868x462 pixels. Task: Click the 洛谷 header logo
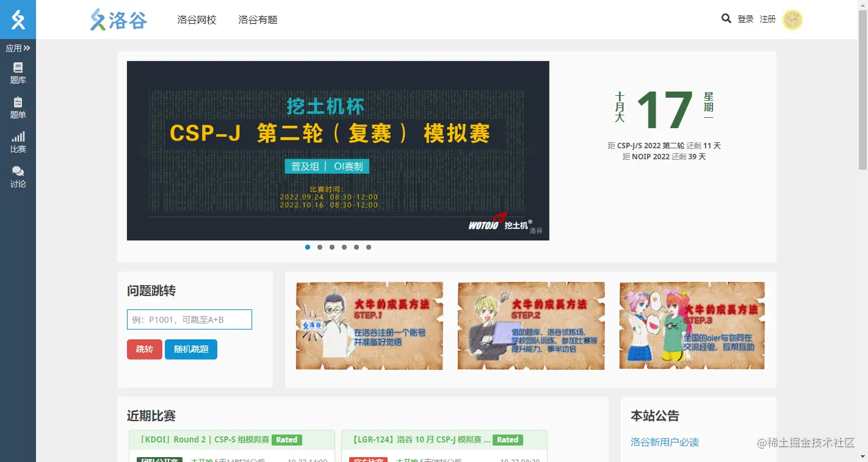click(x=118, y=20)
